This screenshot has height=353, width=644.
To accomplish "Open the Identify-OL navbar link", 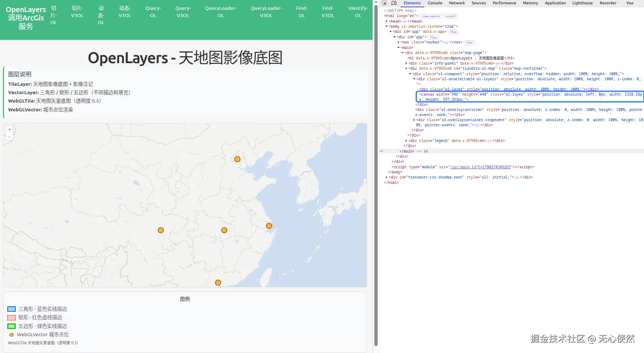I will tap(358, 12).
